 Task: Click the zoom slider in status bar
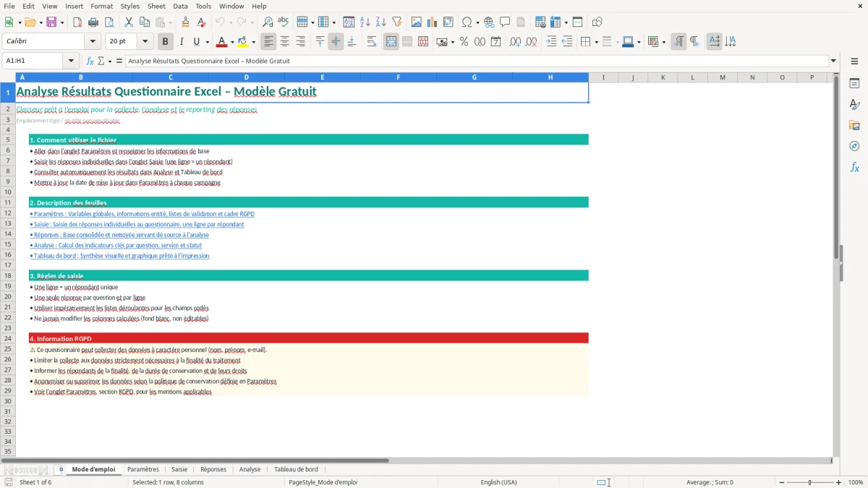tap(810, 482)
